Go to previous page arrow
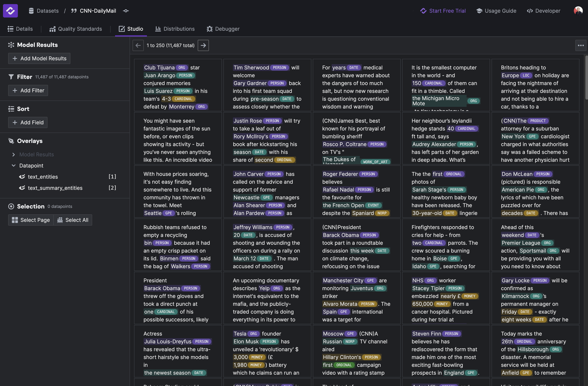588x386 pixels. [x=138, y=45]
